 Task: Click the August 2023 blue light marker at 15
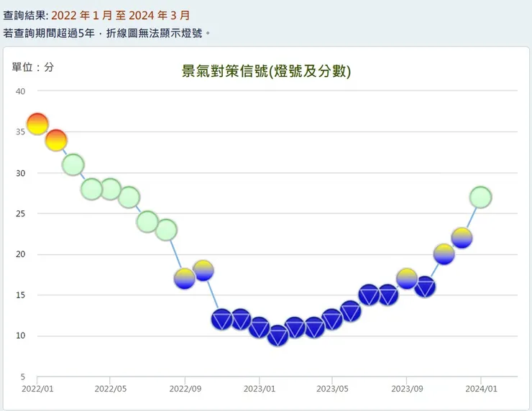pos(387,295)
